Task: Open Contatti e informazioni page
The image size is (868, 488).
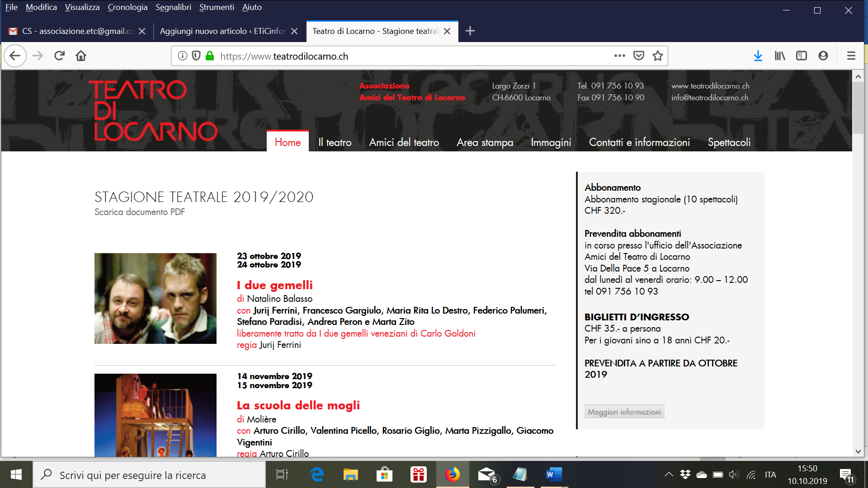Action: (x=639, y=142)
